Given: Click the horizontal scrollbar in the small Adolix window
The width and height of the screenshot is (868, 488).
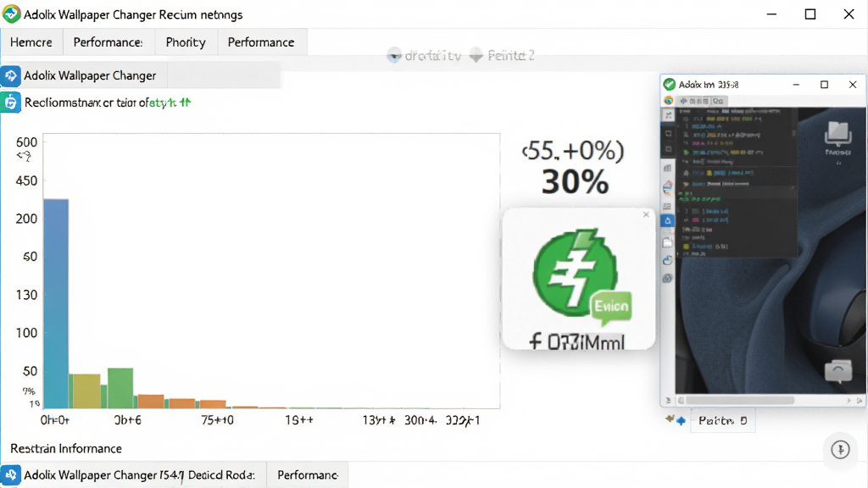Looking at the screenshot, I should 741,400.
